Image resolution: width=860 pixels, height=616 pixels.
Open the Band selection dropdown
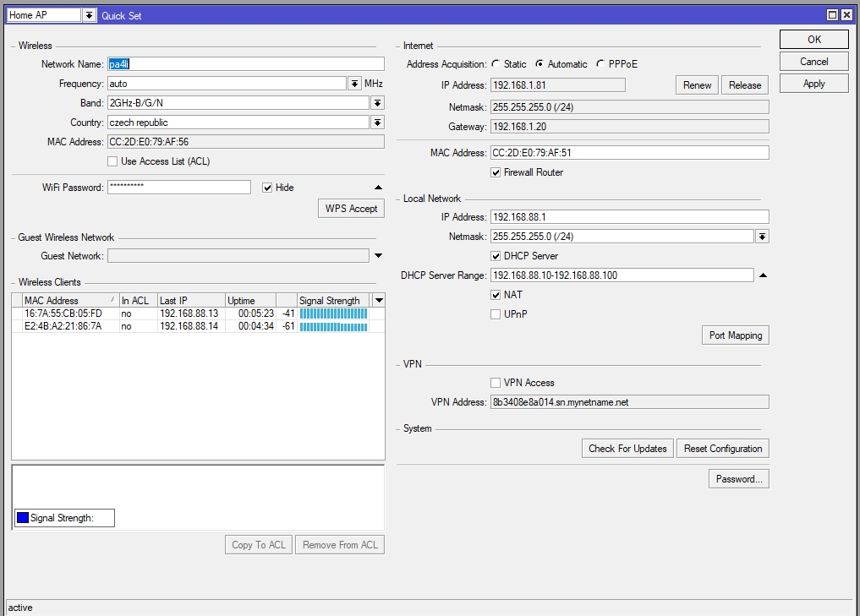click(377, 103)
